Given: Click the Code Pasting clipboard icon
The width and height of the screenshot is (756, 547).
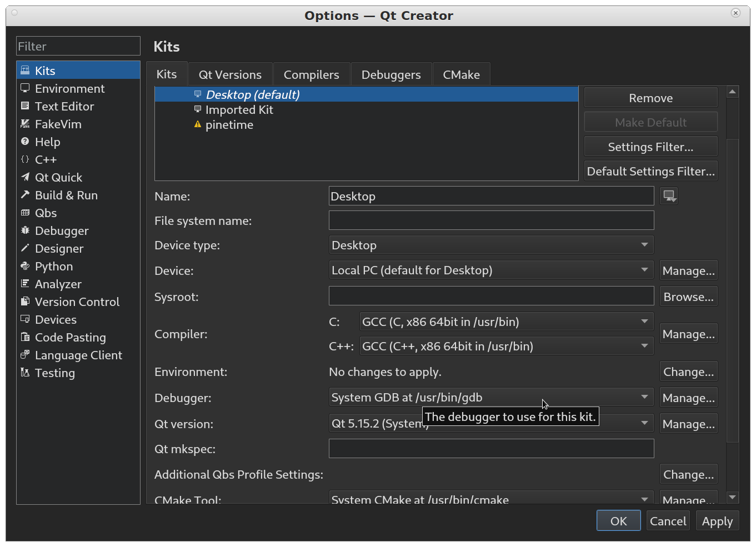Looking at the screenshot, I should [25, 337].
